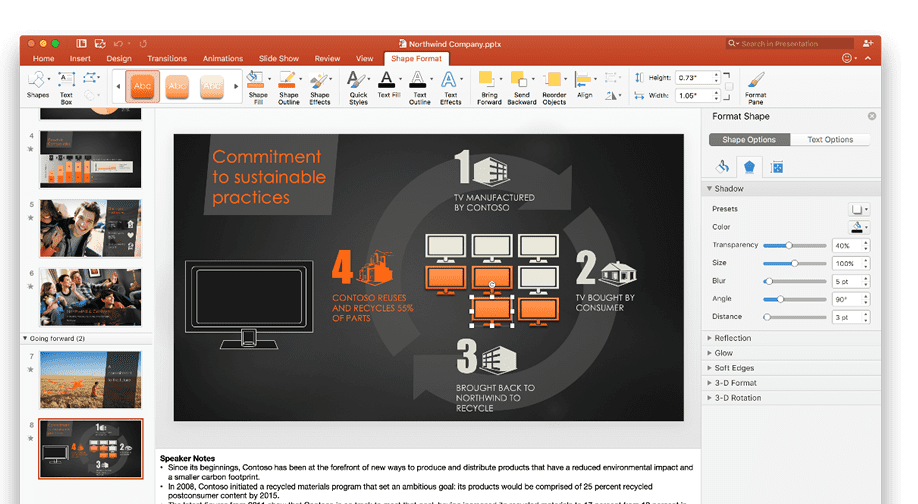Open the Review tab
The height and width of the screenshot is (504, 918).
[327, 59]
